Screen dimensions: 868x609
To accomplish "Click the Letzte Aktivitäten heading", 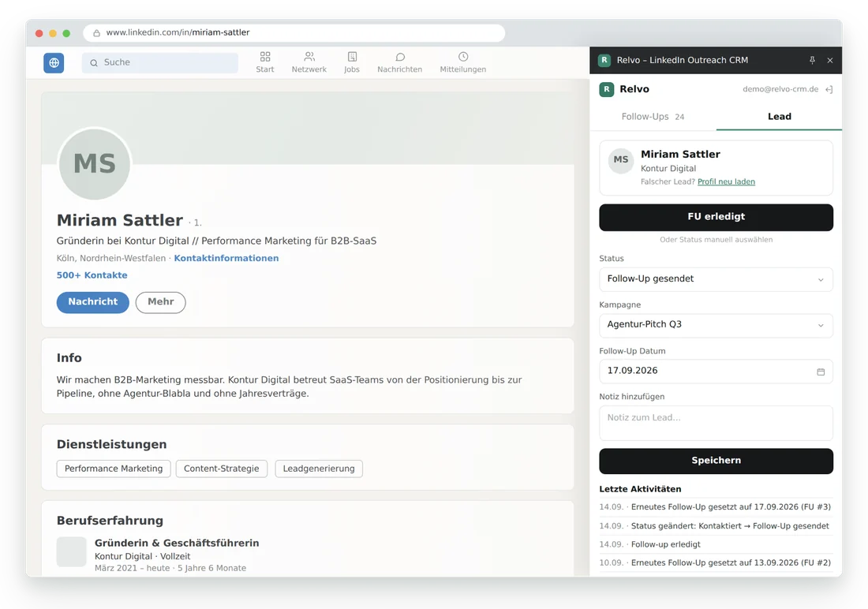I will coord(640,489).
